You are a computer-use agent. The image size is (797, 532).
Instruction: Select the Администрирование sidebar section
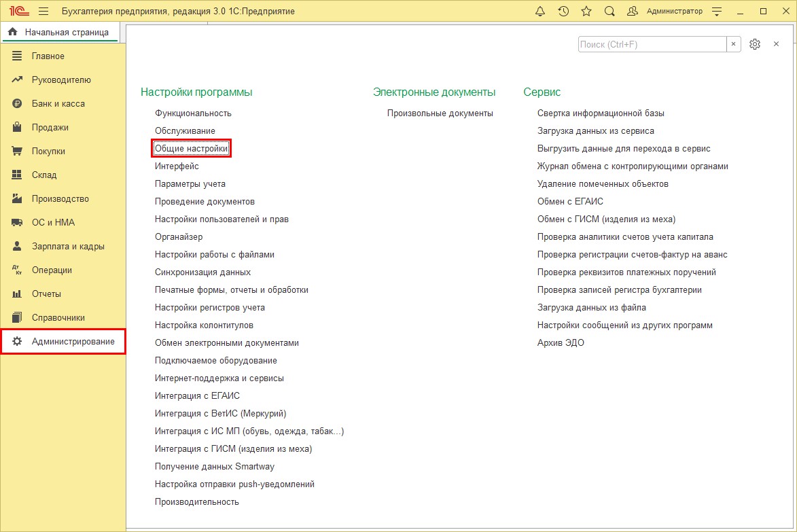73,341
